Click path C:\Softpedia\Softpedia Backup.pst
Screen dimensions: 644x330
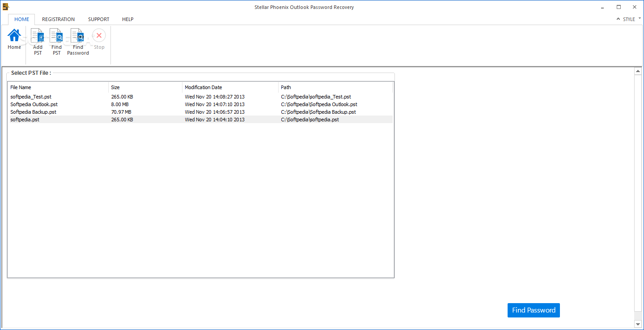tap(318, 112)
